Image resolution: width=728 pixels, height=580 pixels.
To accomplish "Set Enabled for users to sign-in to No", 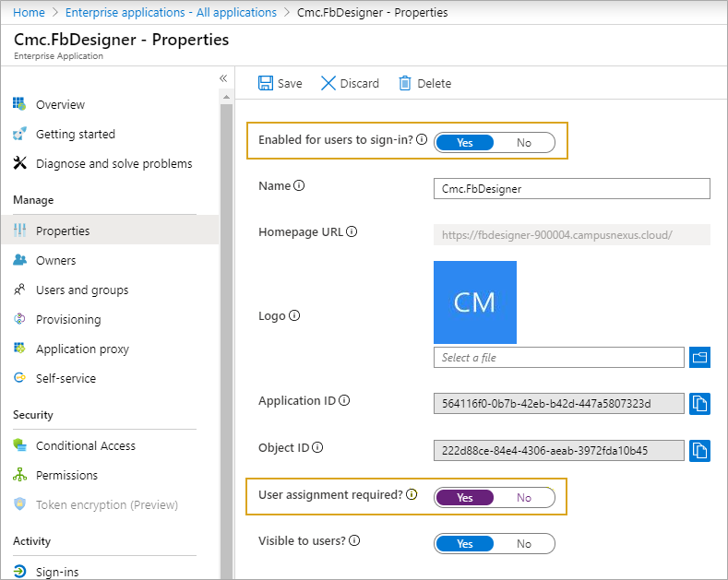I will 524,142.
